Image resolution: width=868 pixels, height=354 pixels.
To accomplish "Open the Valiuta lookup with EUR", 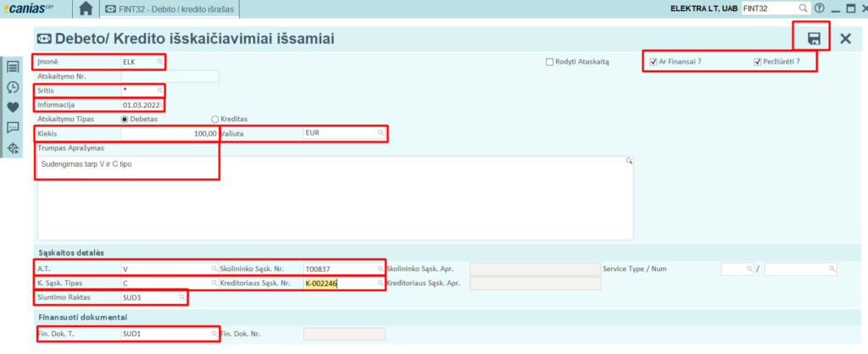I will click(x=381, y=134).
